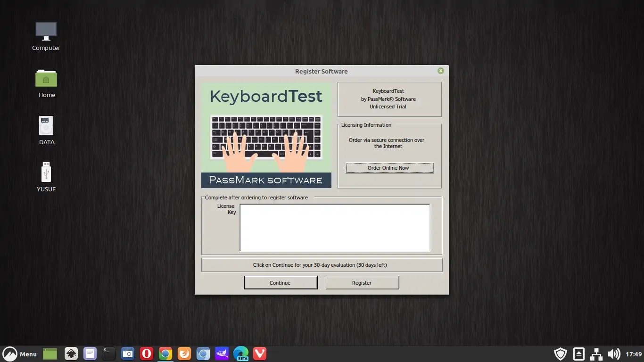This screenshot has height=362, width=644.
Task: Open the Menu button in the panel
Action: point(20,354)
